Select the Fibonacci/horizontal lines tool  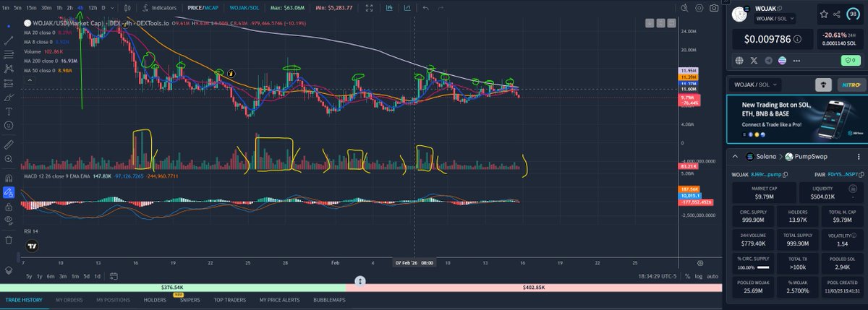coord(9,53)
